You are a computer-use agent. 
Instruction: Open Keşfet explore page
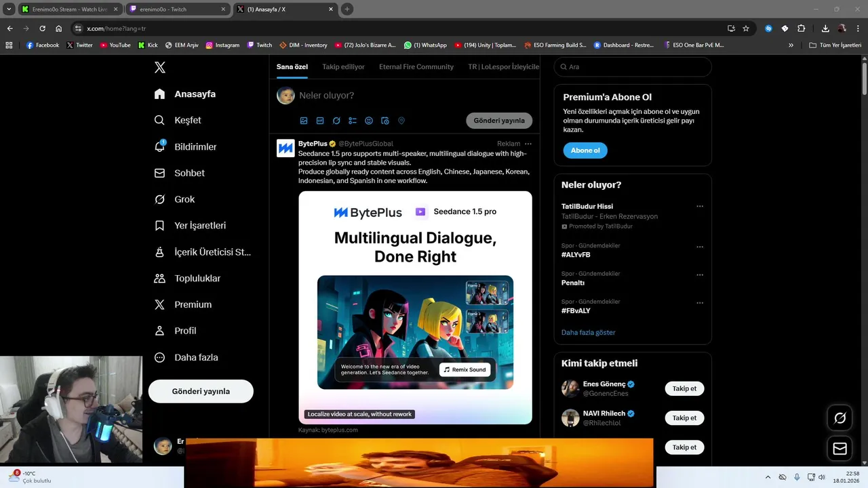click(x=178, y=120)
